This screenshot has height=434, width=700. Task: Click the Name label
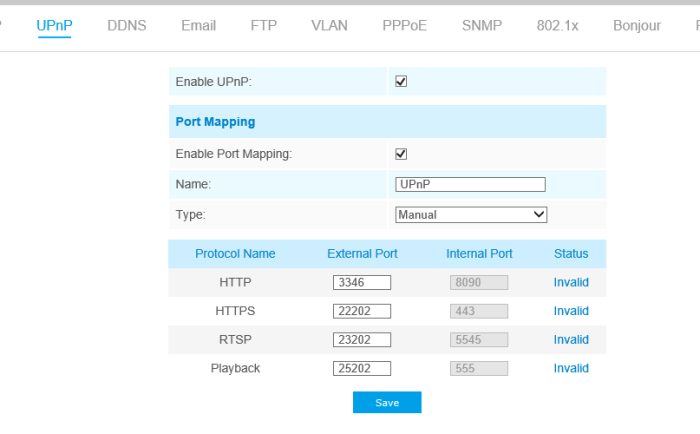193,184
